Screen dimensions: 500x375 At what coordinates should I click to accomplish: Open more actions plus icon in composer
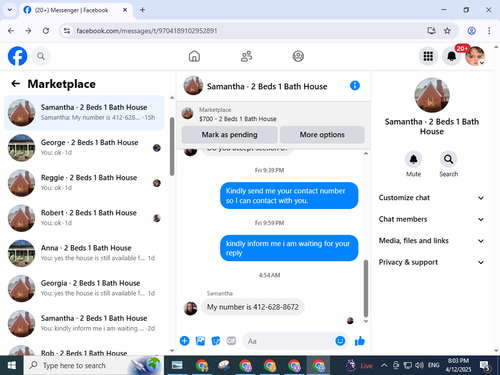pyautogui.click(x=184, y=341)
